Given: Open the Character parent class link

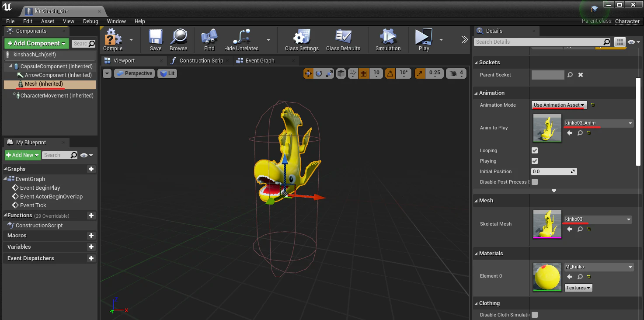Looking at the screenshot, I should [x=627, y=21].
